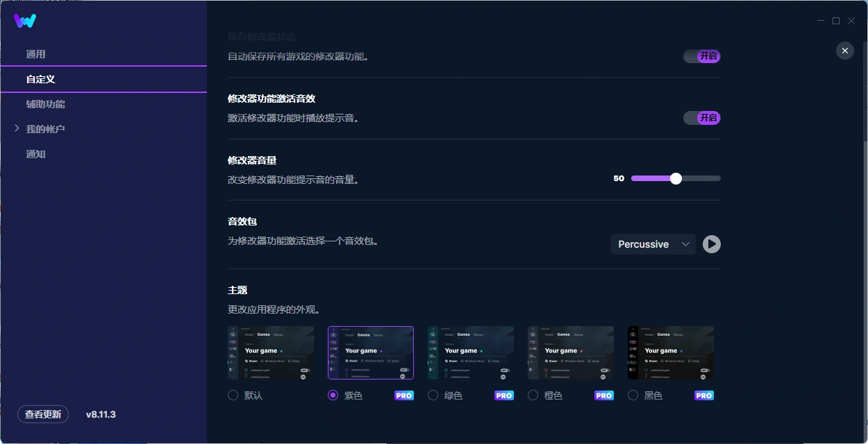Maximize the application window

point(836,21)
